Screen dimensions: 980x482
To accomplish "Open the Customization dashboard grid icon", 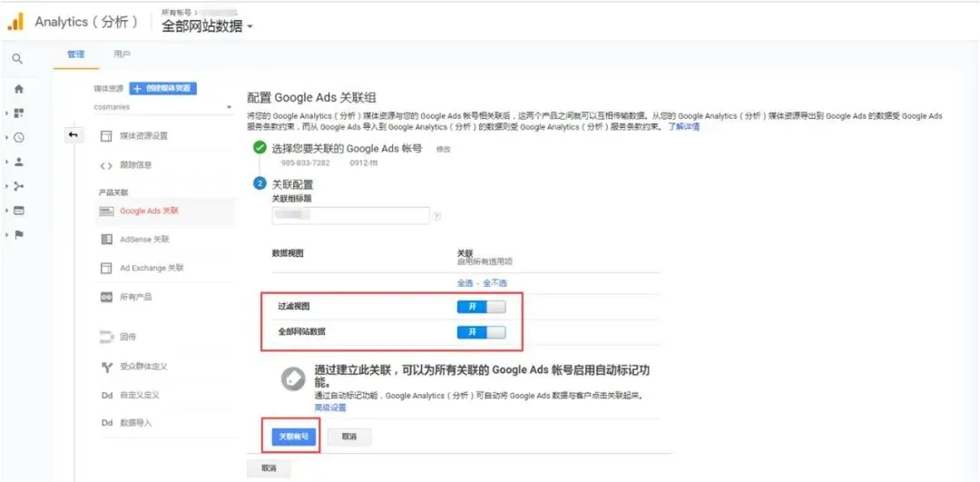I will (x=19, y=113).
